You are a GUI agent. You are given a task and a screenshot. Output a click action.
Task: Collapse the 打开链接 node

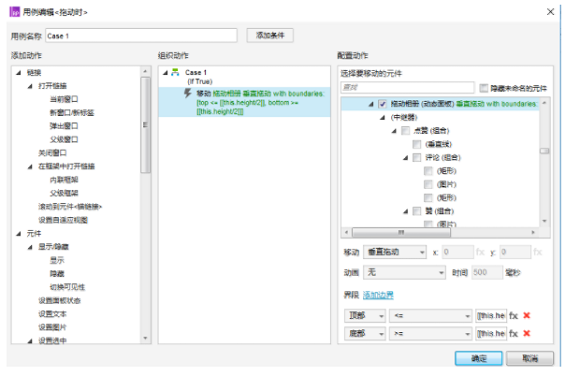pos(30,86)
